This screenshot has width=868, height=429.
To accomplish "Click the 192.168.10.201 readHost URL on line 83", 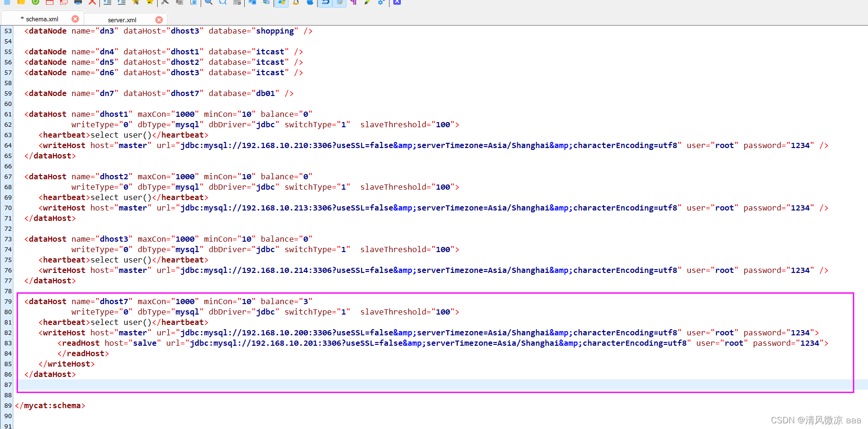I will pyautogui.click(x=438, y=343).
